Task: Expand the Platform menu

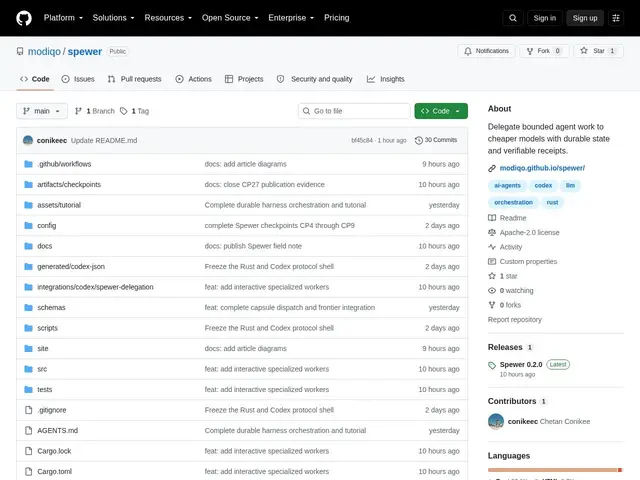Action: [63, 18]
